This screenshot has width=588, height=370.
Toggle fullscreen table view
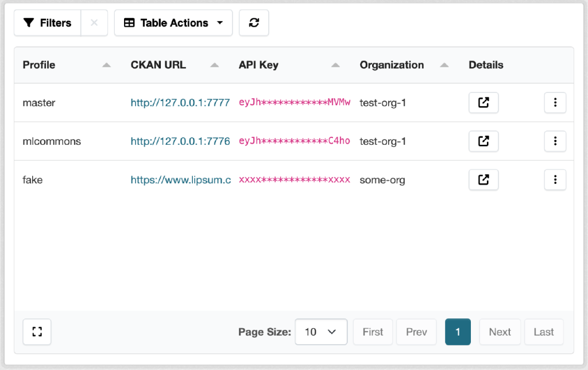coord(37,332)
